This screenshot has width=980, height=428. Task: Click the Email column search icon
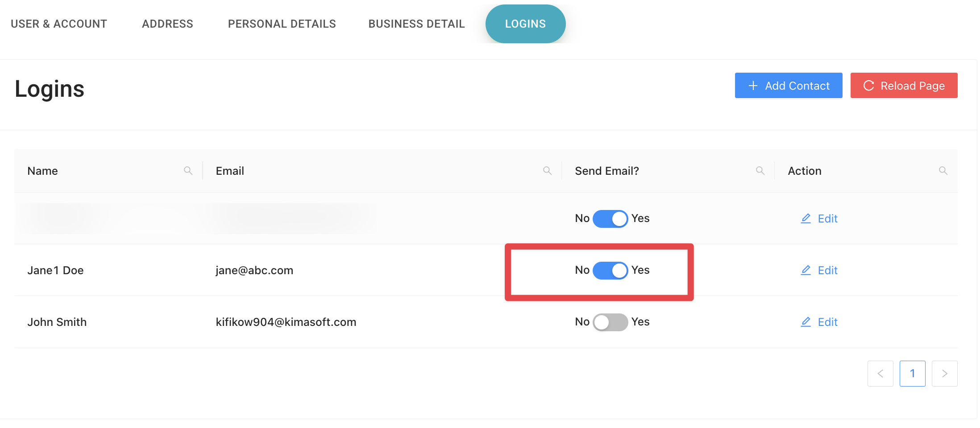pyautogui.click(x=547, y=171)
